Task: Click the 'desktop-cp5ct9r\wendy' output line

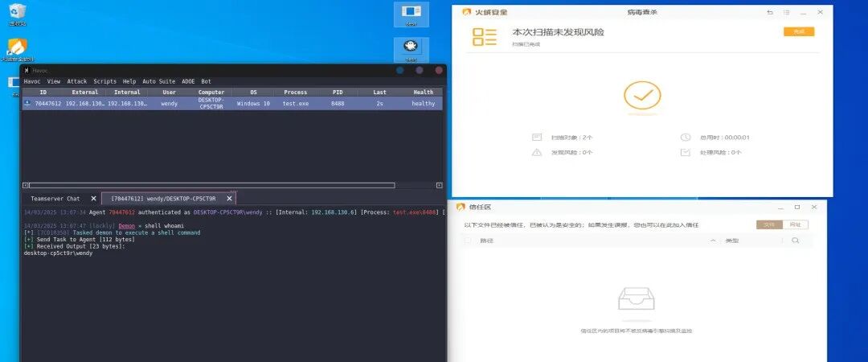Action: [x=58, y=253]
